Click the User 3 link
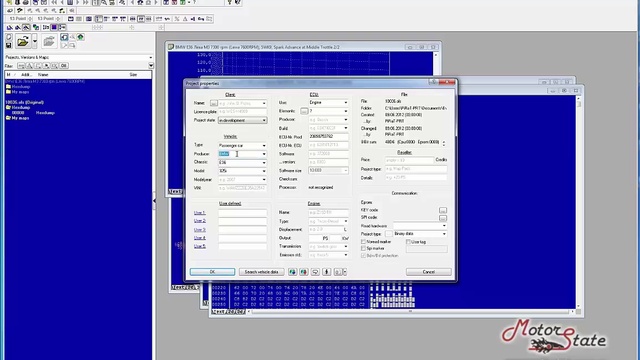640x360 pixels. (x=200, y=230)
